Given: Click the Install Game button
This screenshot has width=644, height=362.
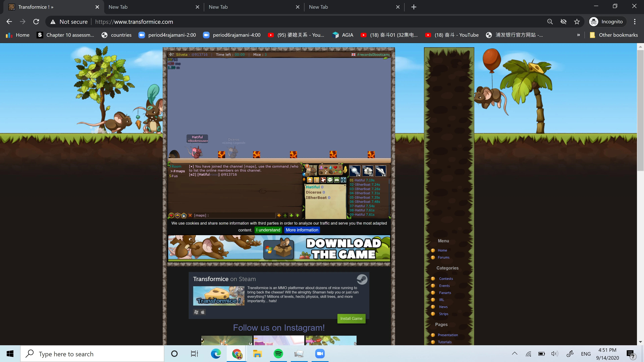Looking at the screenshot, I should (351, 319).
